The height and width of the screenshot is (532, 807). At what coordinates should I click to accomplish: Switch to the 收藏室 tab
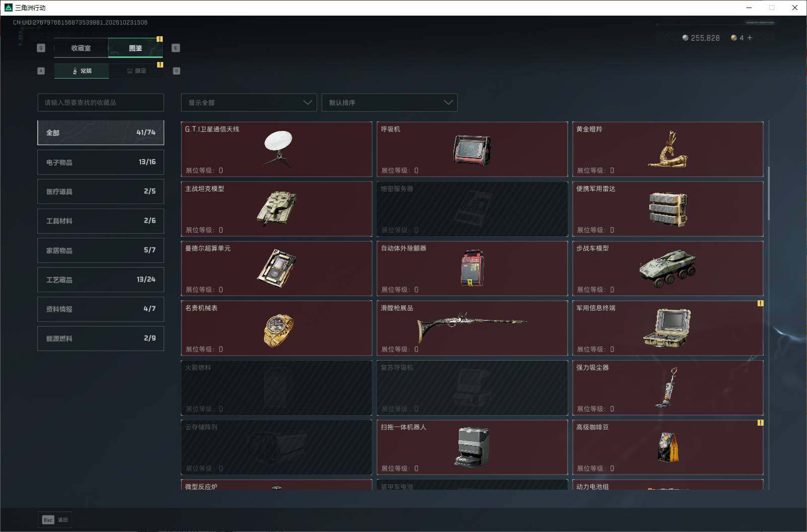coord(81,48)
